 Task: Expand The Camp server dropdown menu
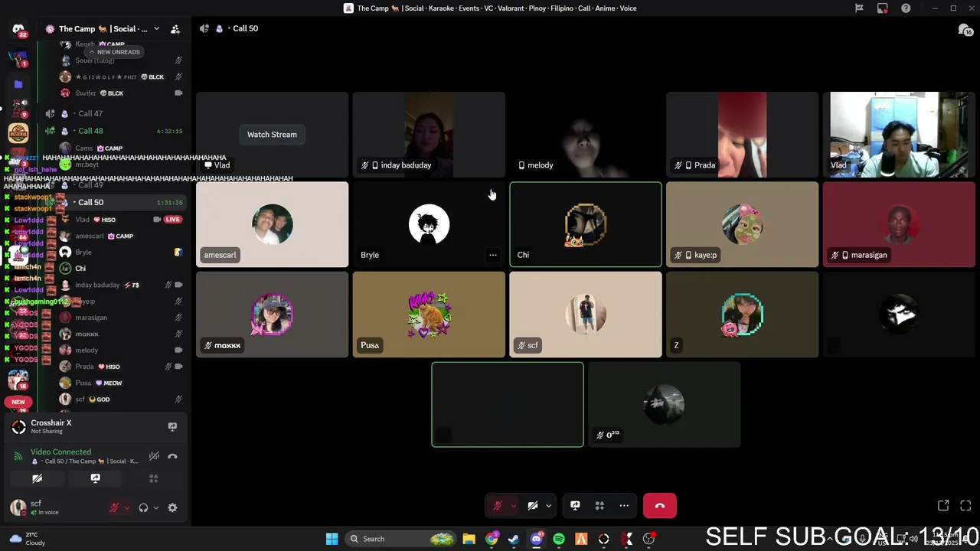pyautogui.click(x=156, y=29)
